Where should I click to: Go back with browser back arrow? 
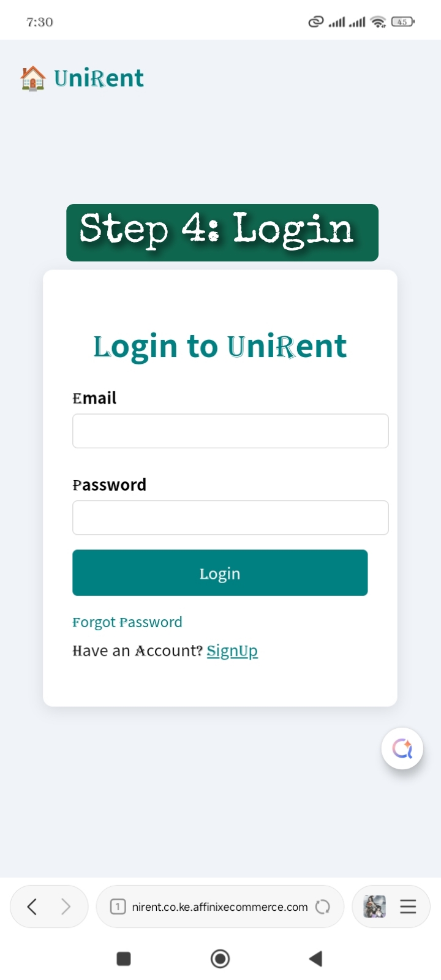(32, 907)
